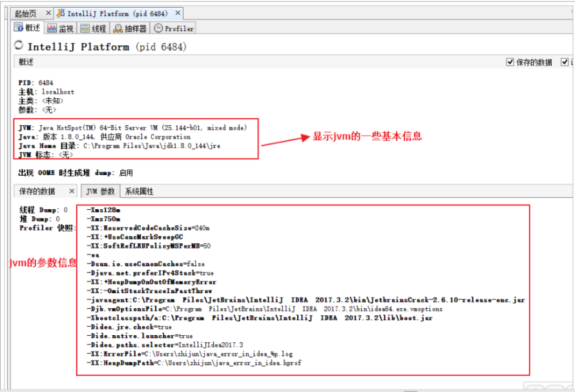Click the -XX:HeapDumpPath argument
The image size is (575, 392).
click(x=194, y=363)
